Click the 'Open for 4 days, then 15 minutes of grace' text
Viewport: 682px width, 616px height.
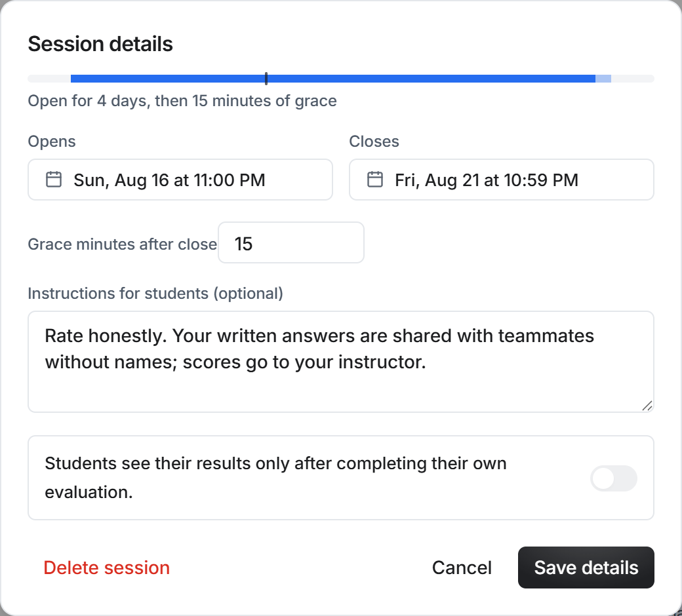point(182,101)
